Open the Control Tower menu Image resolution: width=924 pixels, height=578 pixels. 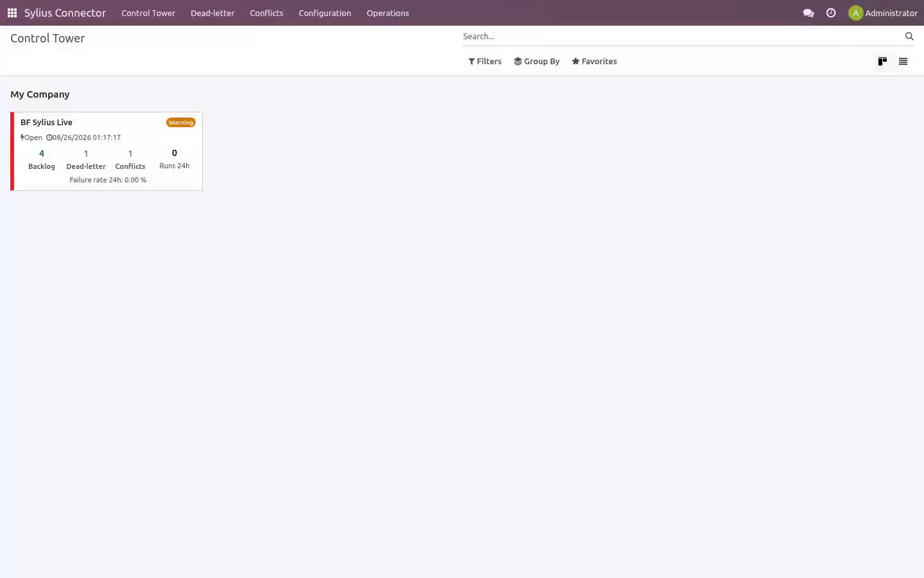coord(148,13)
